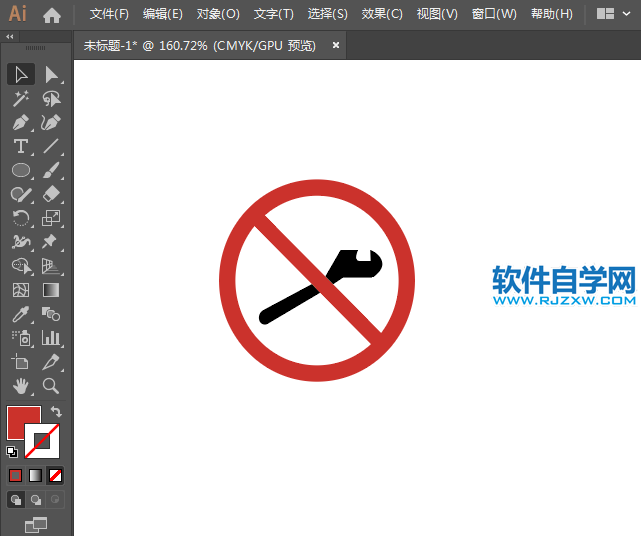Choose the Warp (Width) tool

click(x=21, y=242)
